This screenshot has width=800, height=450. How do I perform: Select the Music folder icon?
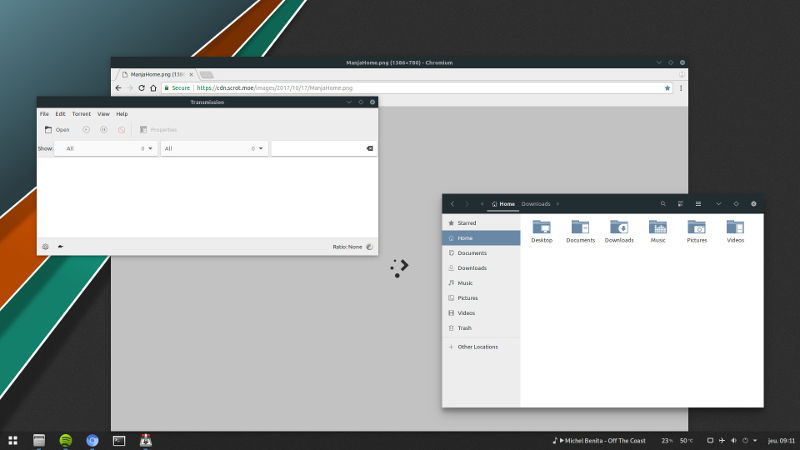658,227
